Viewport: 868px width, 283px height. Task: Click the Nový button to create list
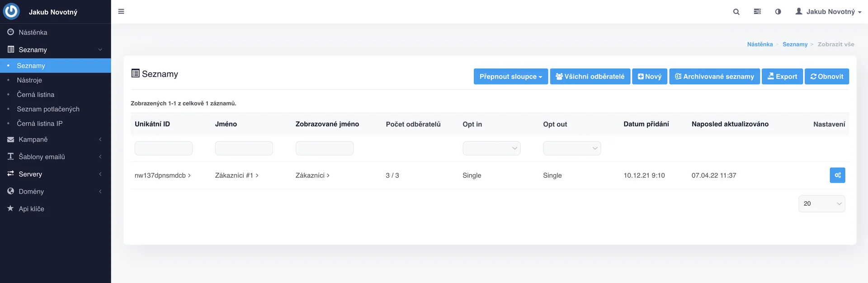point(649,76)
